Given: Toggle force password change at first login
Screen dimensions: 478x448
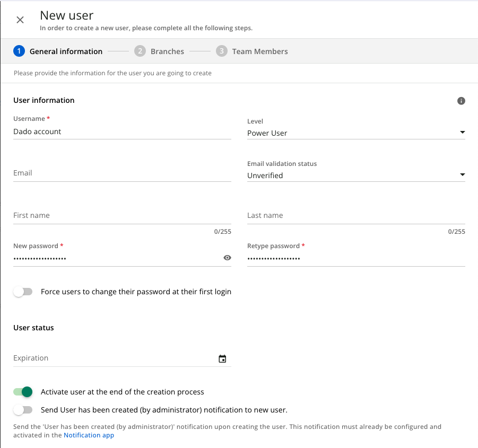Looking at the screenshot, I should (23, 292).
